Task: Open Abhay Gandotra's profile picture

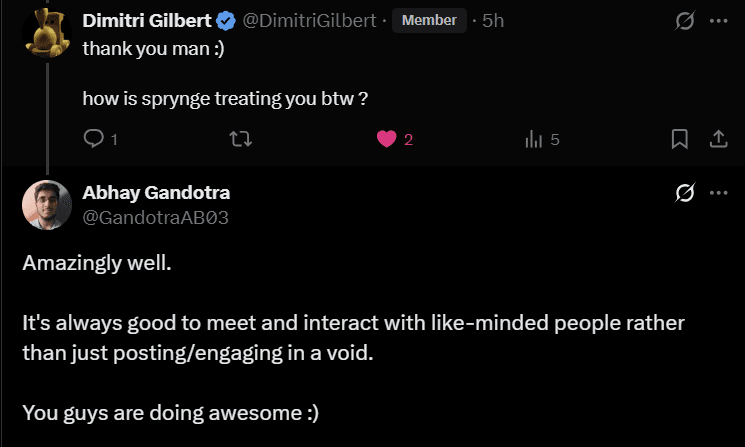Action: (45, 203)
